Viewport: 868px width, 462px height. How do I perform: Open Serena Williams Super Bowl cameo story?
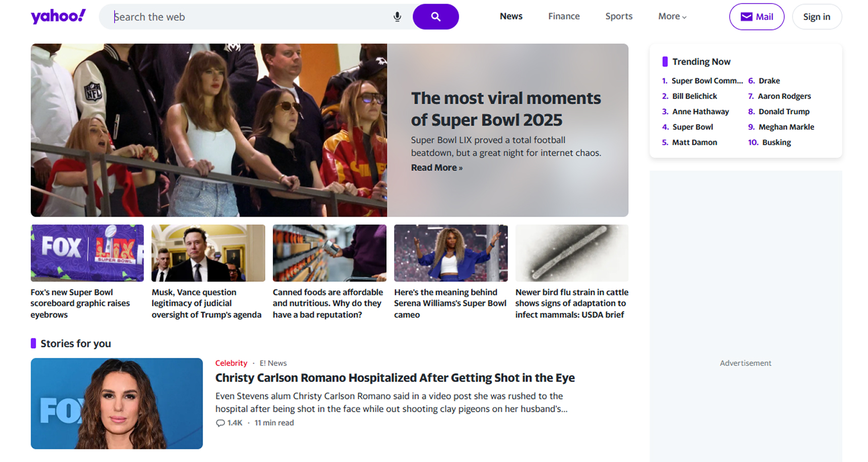[x=450, y=303]
